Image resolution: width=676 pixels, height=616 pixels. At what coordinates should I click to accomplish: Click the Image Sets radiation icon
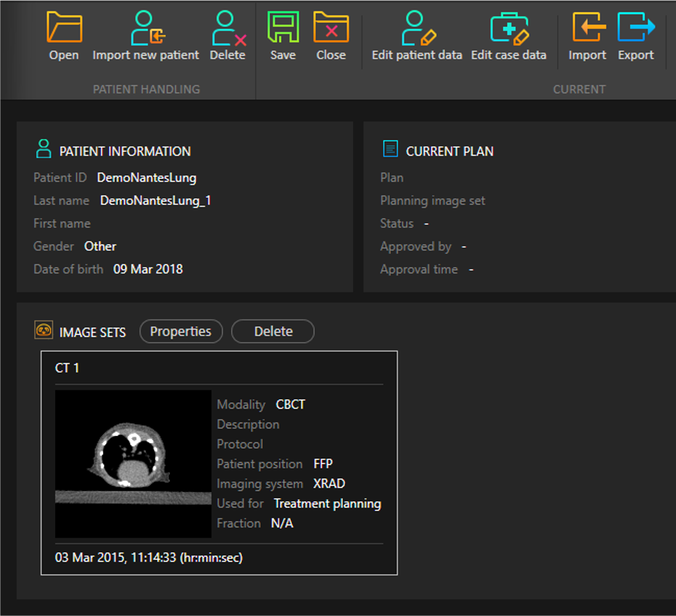pyautogui.click(x=44, y=331)
